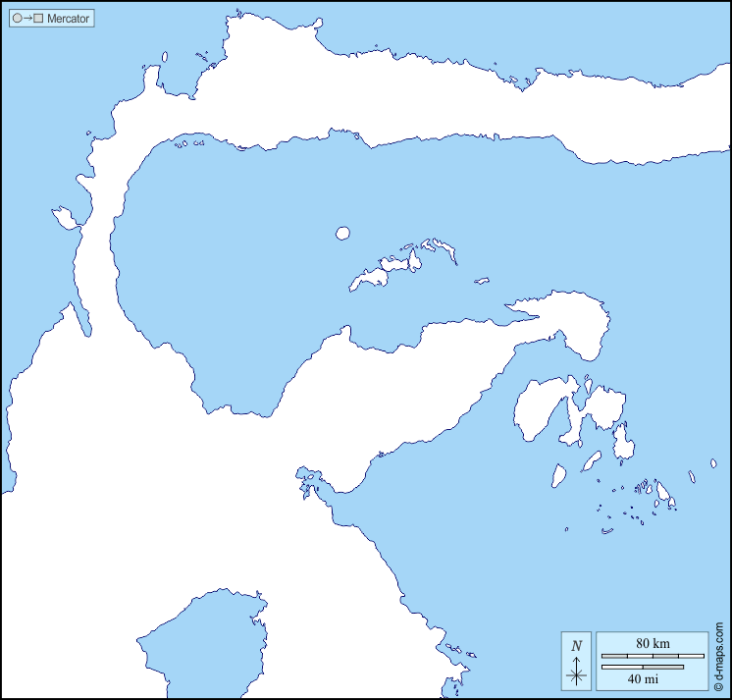
Task: Open the d-maps.com copyright link
Action: pos(719,656)
